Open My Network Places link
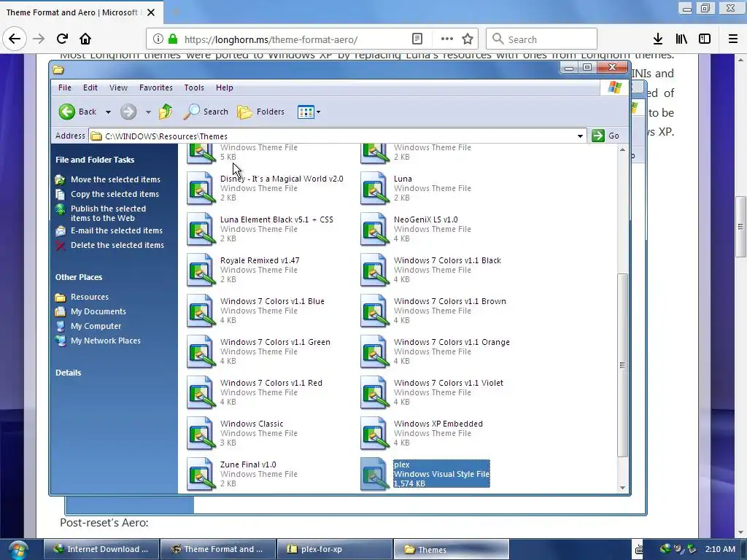 [105, 341]
